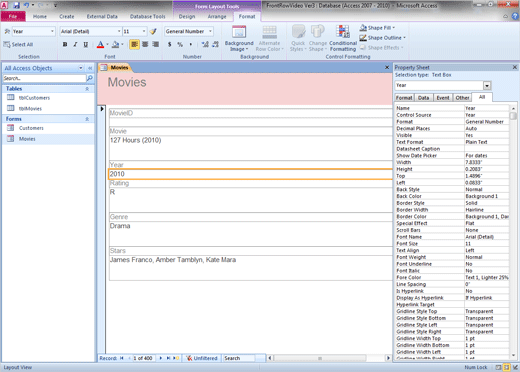Click navigation pane search magnifier
This screenshot has width=520, height=372.
90,78
